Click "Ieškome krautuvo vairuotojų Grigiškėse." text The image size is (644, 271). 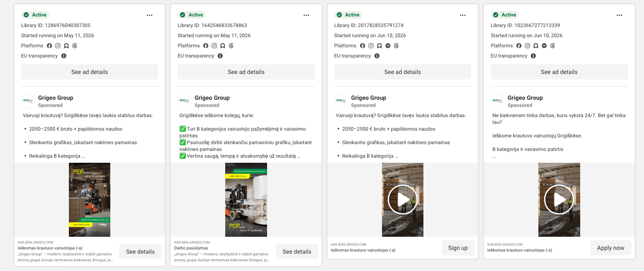[x=537, y=136]
